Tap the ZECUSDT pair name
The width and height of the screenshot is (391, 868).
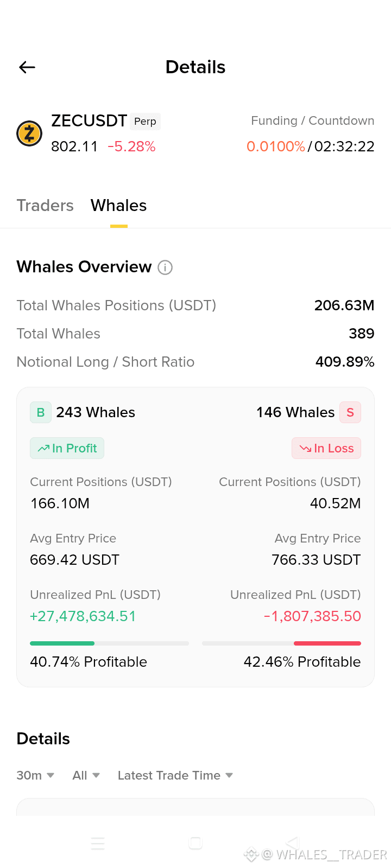pyautogui.click(x=89, y=120)
